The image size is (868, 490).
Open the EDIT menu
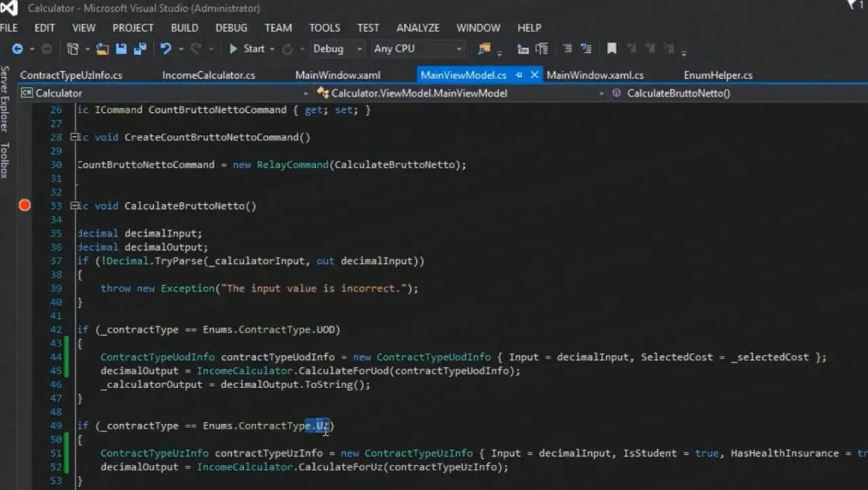coord(45,28)
